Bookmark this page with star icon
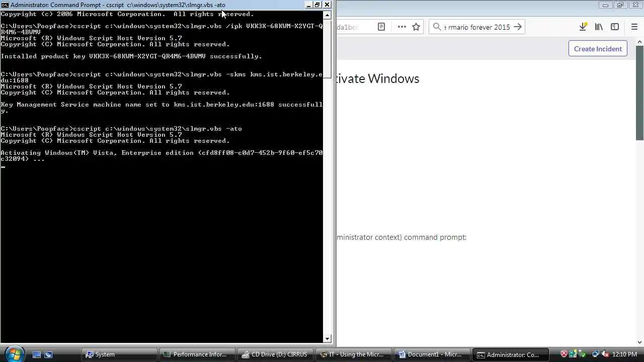The width and height of the screenshot is (644, 362). click(416, 27)
